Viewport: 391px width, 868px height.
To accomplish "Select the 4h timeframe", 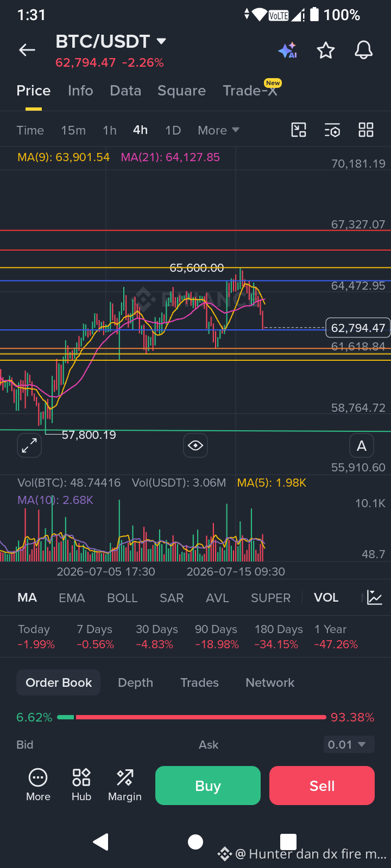I will (141, 130).
